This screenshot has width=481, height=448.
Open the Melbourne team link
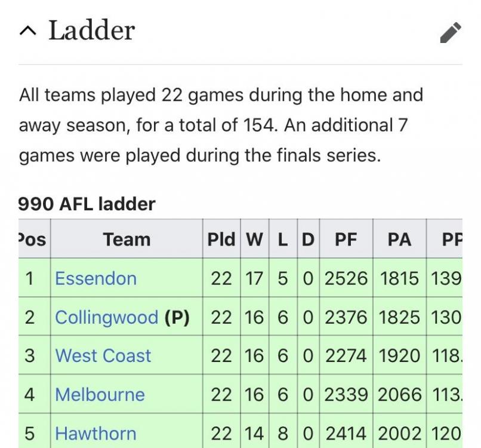click(x=100, y=395)
